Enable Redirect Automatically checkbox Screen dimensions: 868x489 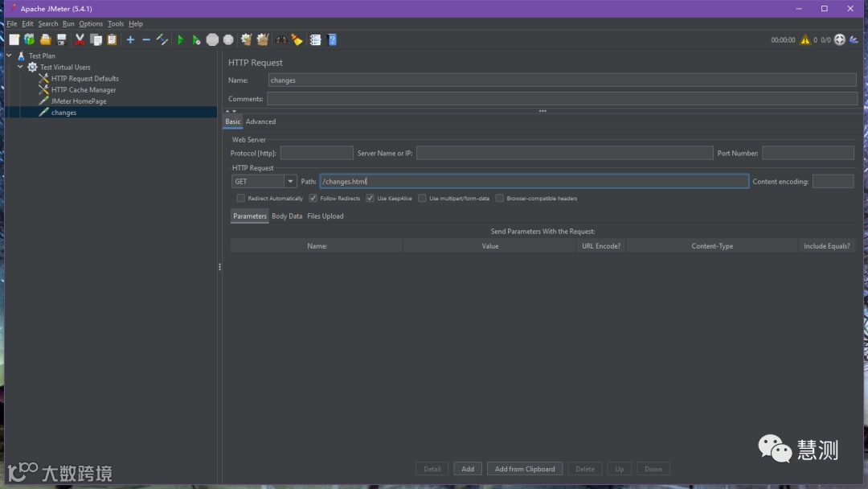tap(240, 199)
